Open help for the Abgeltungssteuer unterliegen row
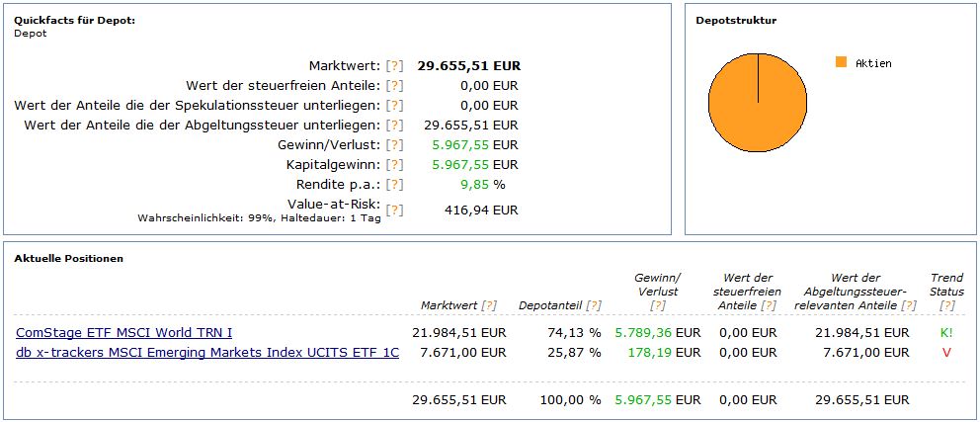 tap(394, 126)
